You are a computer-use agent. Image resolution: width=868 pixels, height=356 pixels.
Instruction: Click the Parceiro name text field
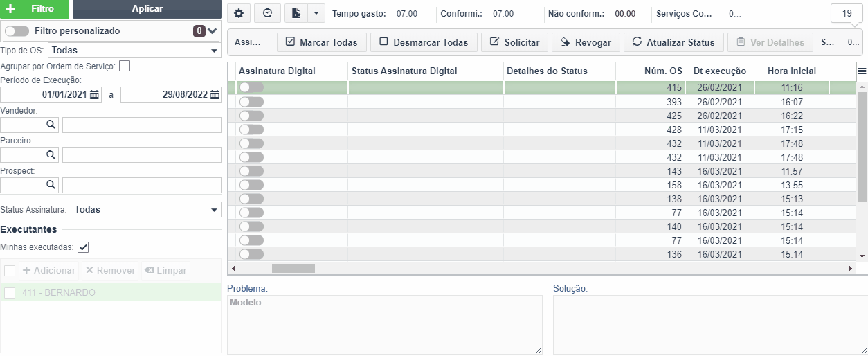click(142, 154)
